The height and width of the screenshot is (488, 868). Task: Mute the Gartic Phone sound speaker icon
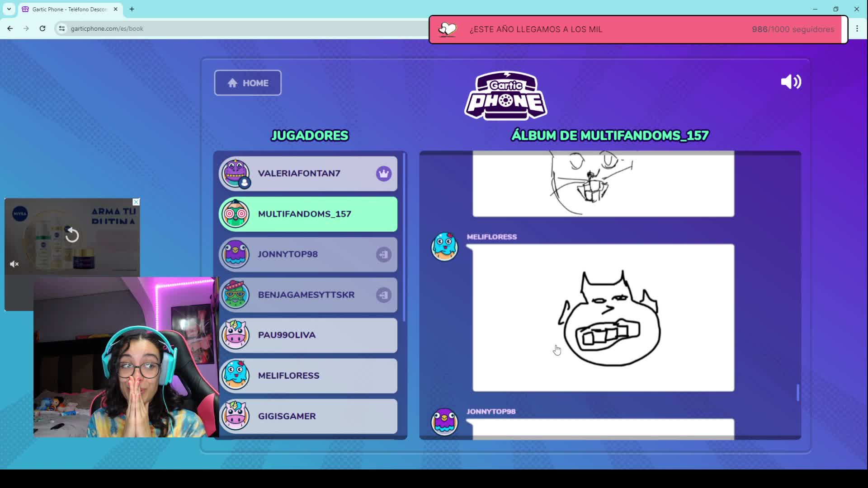pyautogui.click(x=791, y=82)
